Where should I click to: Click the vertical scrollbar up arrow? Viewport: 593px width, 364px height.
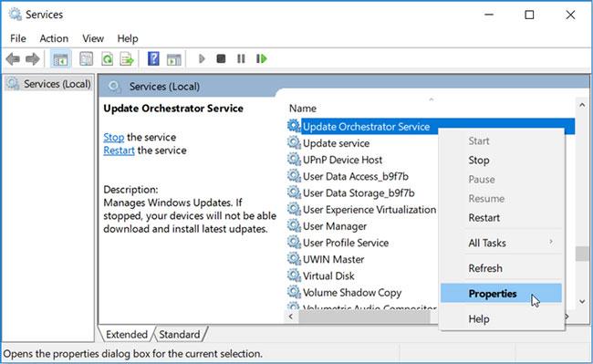click(x=582, y=106)
